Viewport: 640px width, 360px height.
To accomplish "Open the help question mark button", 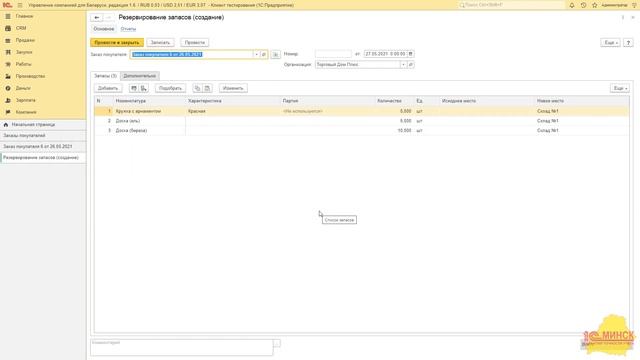I will point(628,42).
